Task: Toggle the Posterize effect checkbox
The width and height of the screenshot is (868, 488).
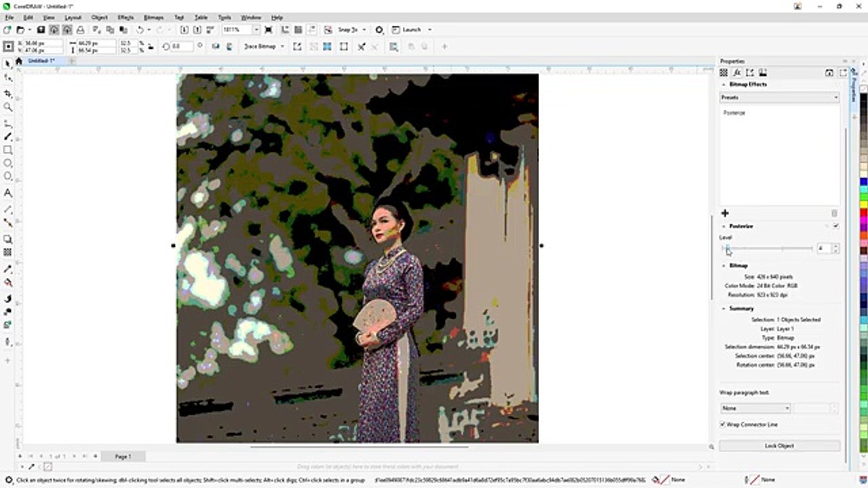Action: click(835, 226)
